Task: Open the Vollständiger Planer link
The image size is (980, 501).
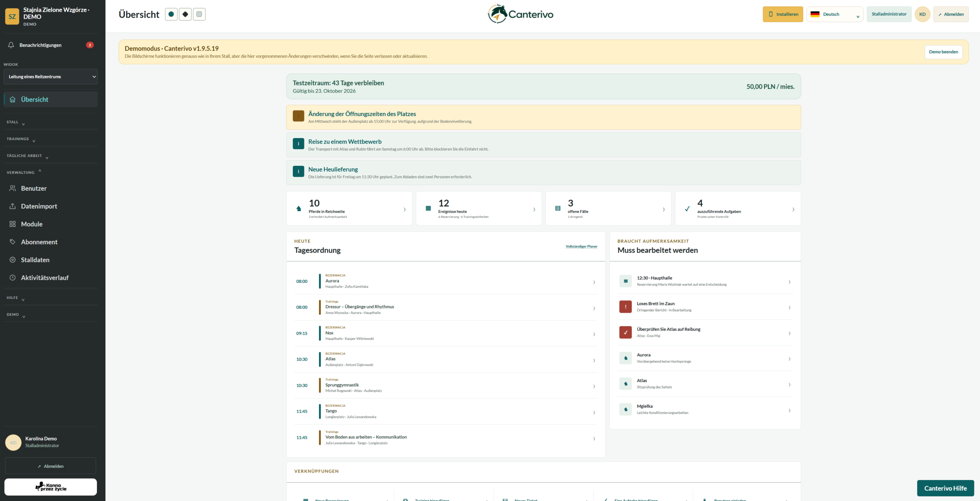Action: pyautogui.click(x=581, y=246)
